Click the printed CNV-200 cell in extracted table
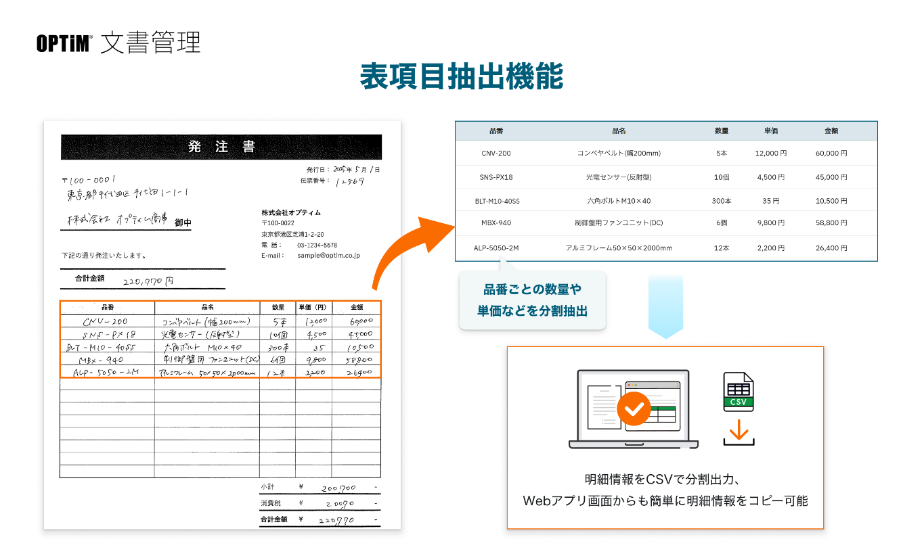 tap(496, 154)
